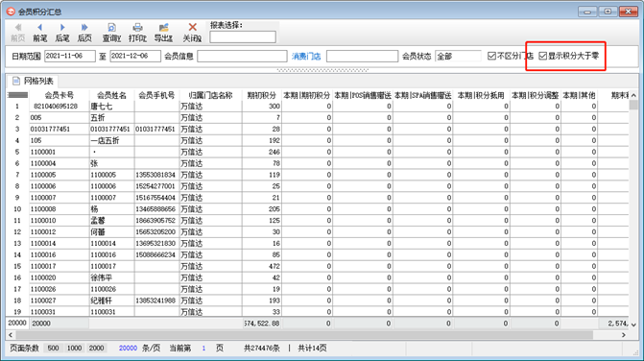Focus the 消费门店 input field
The height and width of the screenshot is (361, 644).
(362, 56)
